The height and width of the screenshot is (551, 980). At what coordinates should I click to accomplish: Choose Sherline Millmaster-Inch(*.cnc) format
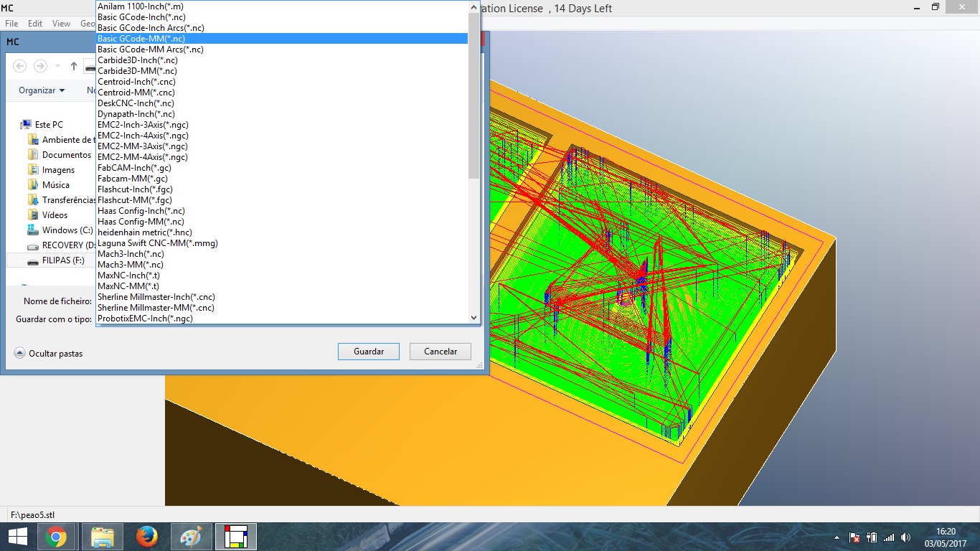tap(282, 297)
